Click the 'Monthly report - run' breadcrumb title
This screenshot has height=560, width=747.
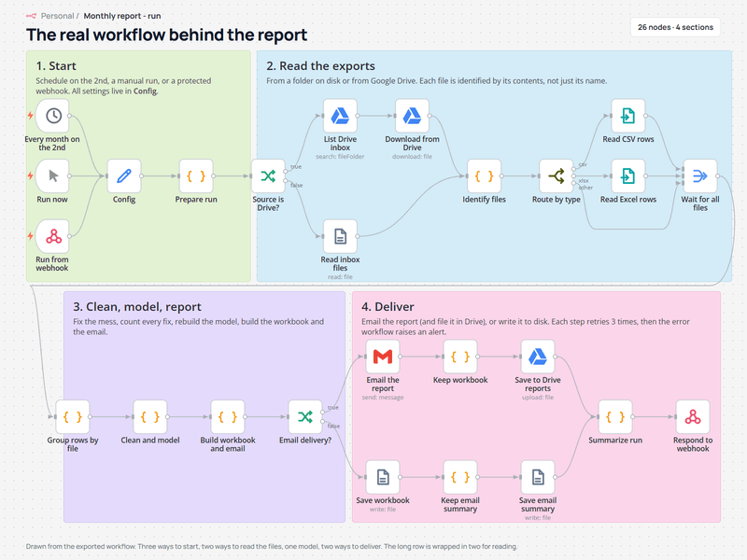(122, 16)
